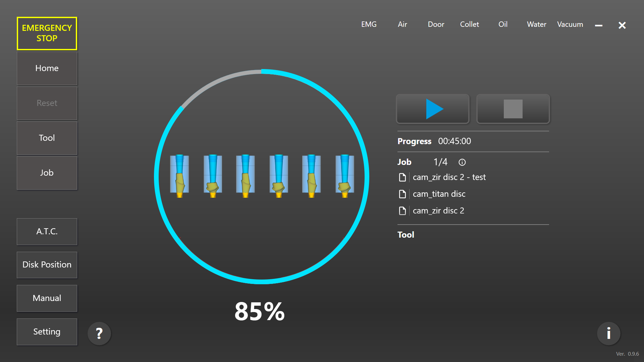This screenshot has width=644, height=362.
Task: Click file icon beside cam_zir disc 2 - test
Action: tap(402, 177)
